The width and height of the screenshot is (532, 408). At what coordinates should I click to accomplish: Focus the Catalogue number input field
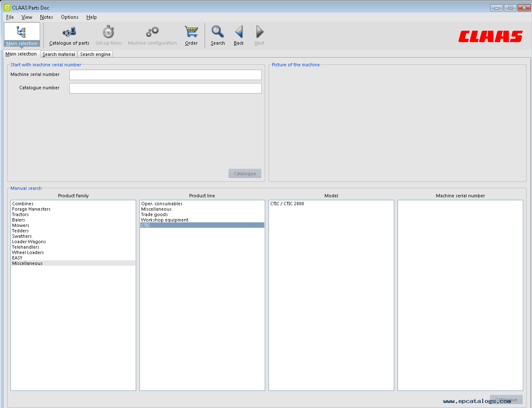(165, 88)
